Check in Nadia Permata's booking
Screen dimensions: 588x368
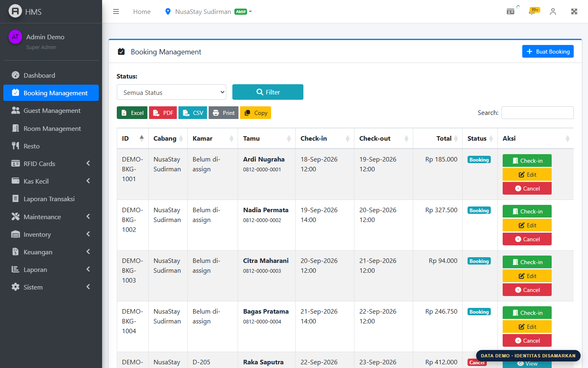pos(527,211)
